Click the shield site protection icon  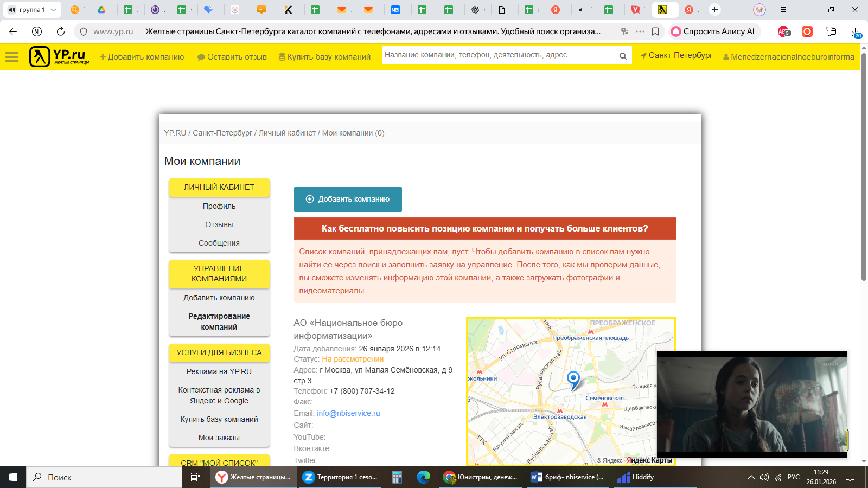(x=84, y=31)
